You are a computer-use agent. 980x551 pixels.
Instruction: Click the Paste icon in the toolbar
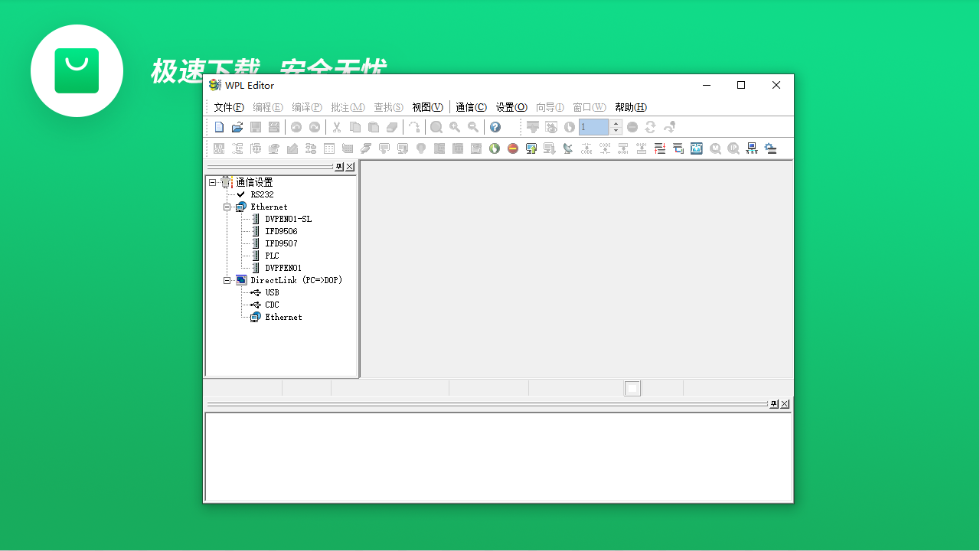tap(373, 127)
